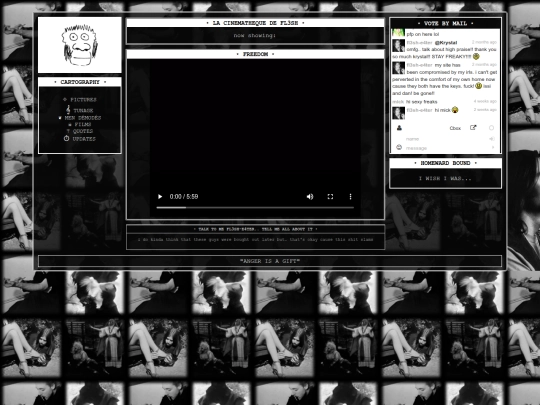The image size is (540, 405).
Task: Click the diamond icon beside Pictures
Action: (65, 100)
